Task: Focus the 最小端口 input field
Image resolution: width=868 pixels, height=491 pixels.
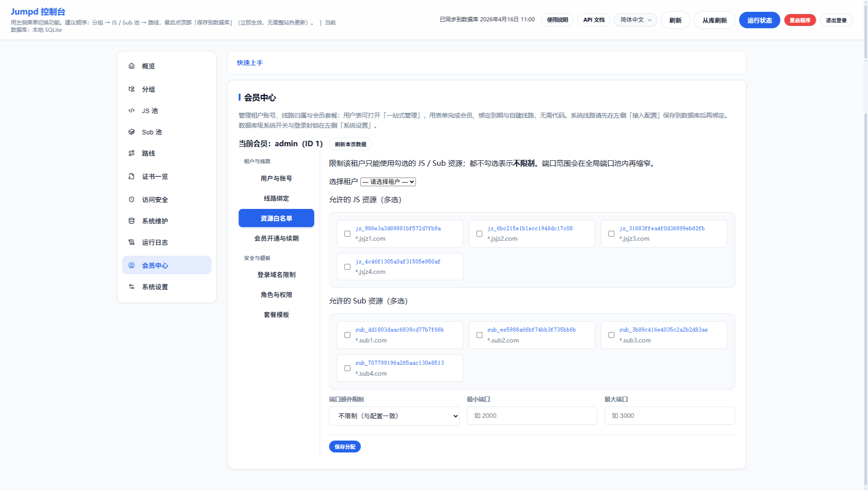Action: (x=531, y=416)
